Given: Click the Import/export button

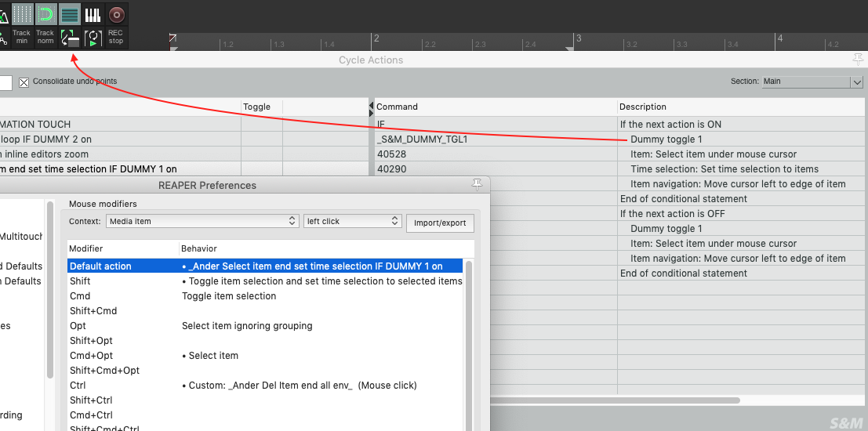Looking at the screenshot, I should (x=440, y=223).
